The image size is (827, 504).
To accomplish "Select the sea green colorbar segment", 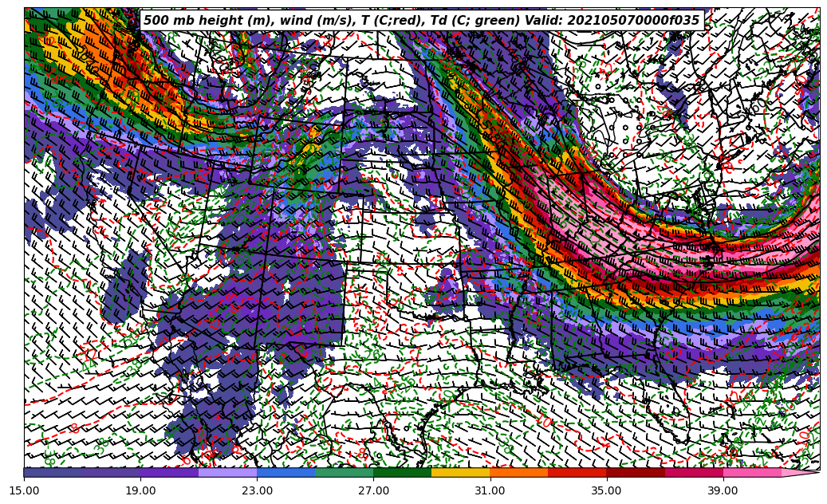I will 344,472.
